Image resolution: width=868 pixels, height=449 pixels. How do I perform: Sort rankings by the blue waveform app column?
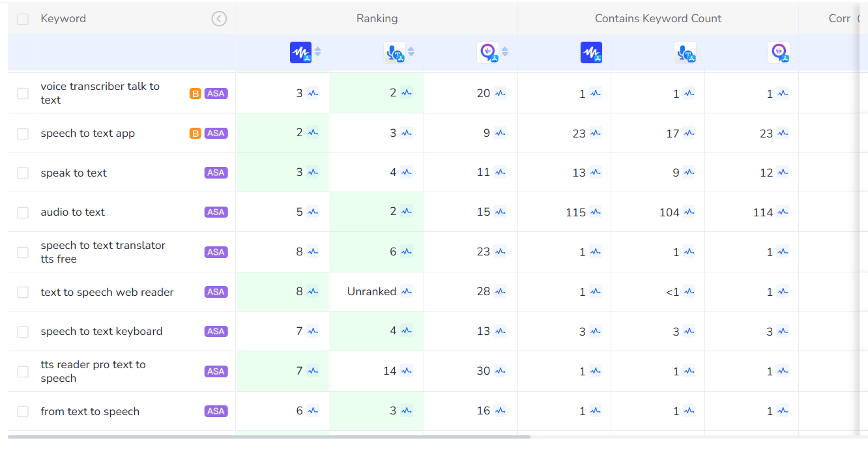coord(318,52)
